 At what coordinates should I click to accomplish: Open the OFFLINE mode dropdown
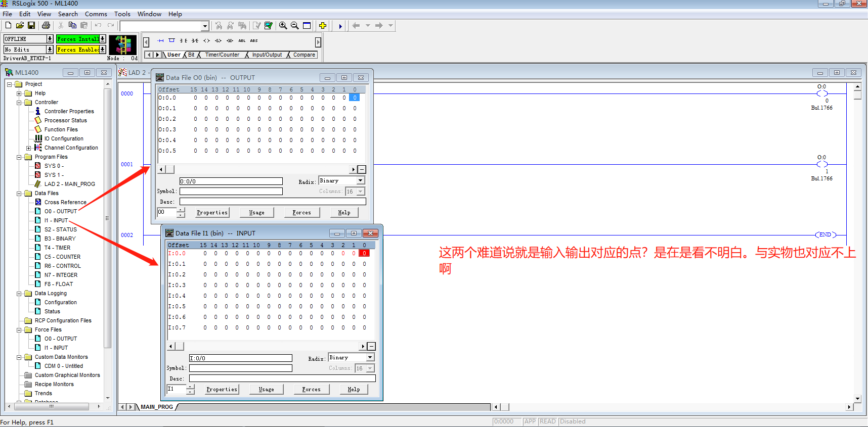[50, 39]
